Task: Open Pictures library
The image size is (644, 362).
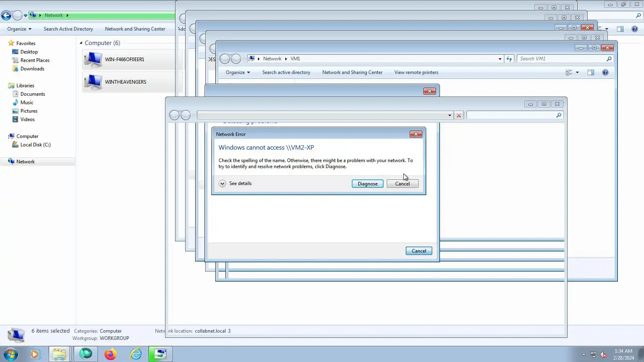Action: [29, 111]
